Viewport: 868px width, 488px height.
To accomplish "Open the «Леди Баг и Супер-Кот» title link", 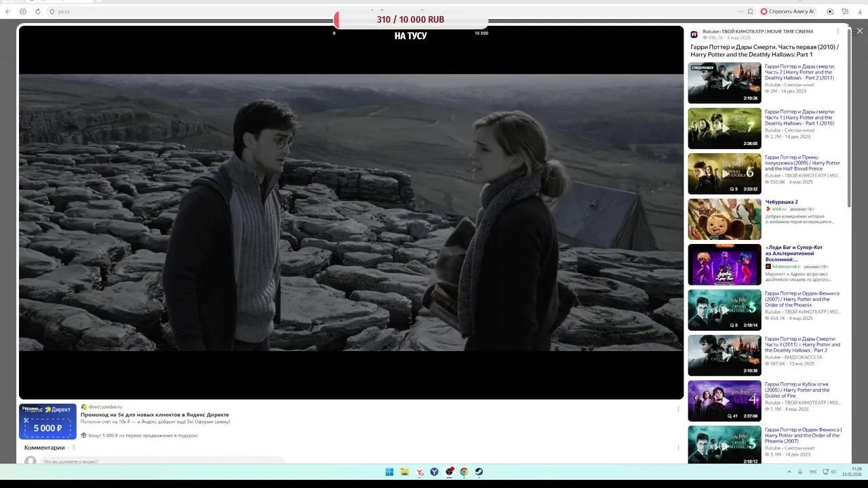I will point(794,253).
